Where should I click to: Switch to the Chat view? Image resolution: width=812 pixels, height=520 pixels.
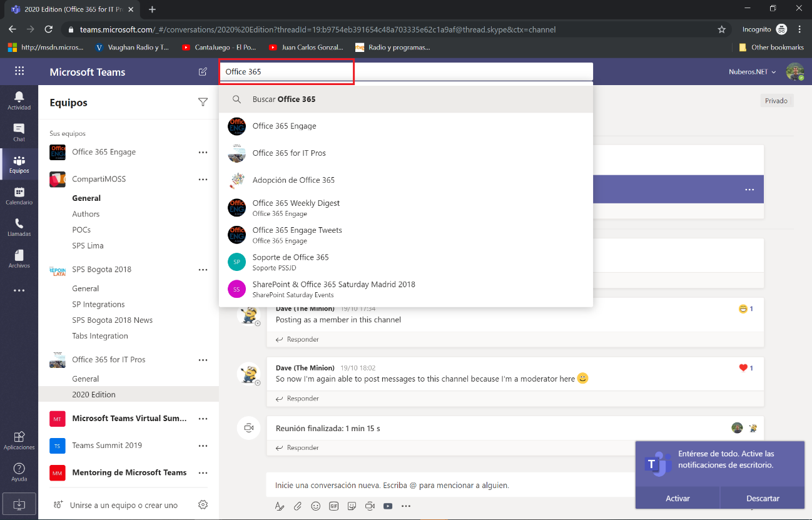click(x=19, y=133)
